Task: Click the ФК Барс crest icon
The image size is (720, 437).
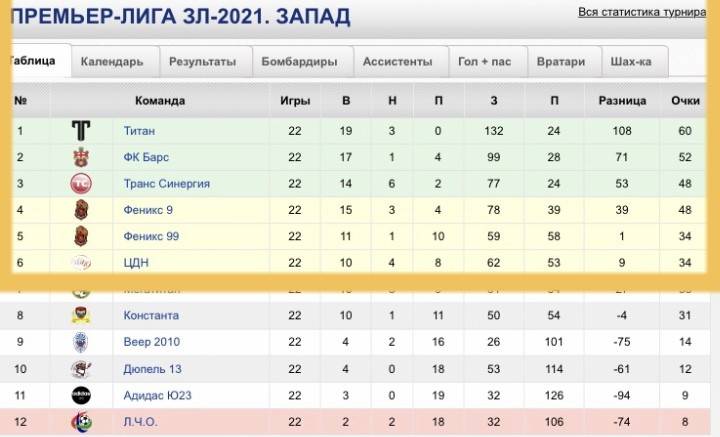Action: tap(81, 157)
